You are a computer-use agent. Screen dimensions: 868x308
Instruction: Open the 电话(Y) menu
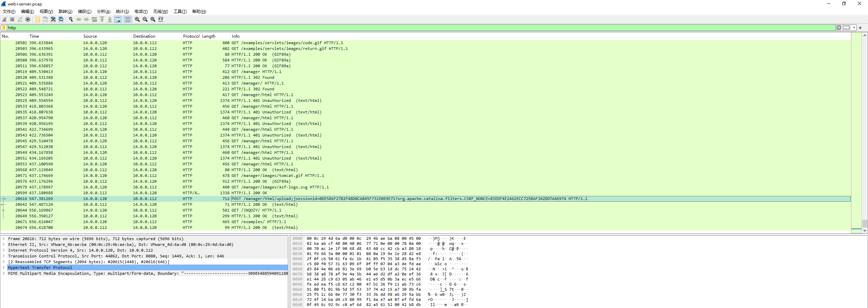[141, 12]
